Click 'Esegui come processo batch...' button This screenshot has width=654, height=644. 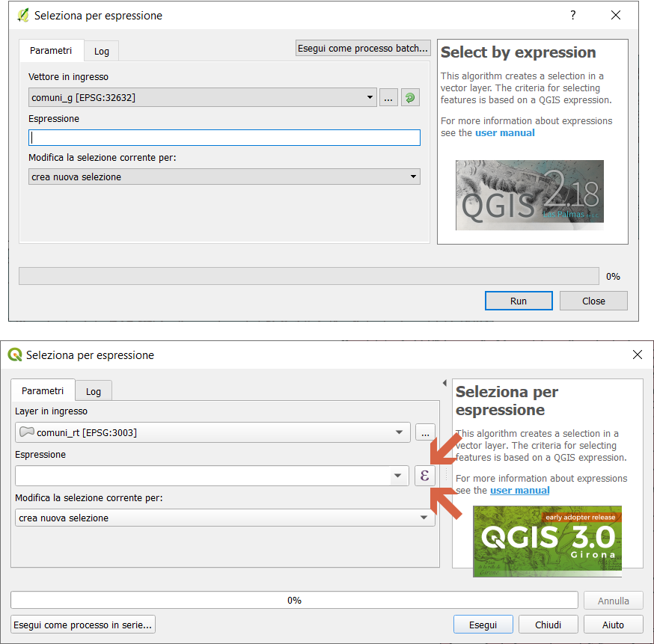[364, 49]
